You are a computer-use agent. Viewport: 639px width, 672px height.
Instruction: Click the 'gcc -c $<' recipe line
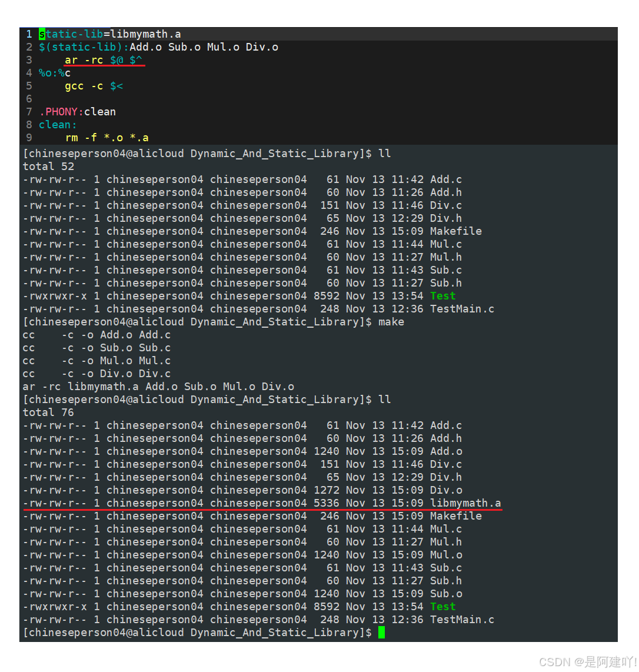[x=94, y=86]
